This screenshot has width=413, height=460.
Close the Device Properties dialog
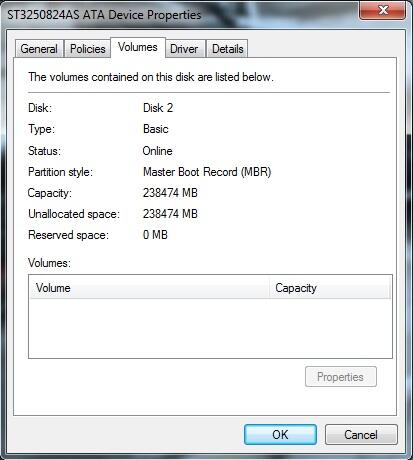(x=383, y=10)
